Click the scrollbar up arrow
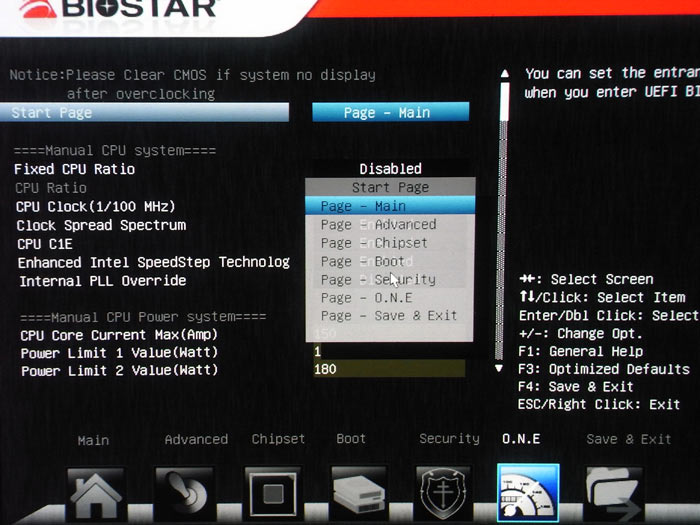700x525 pixels. [x=504, y=74]
